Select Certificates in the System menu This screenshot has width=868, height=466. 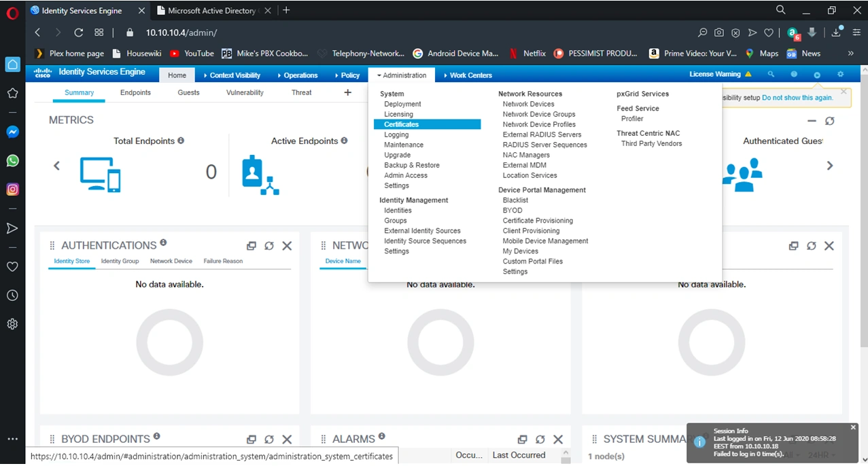[427, 124]
